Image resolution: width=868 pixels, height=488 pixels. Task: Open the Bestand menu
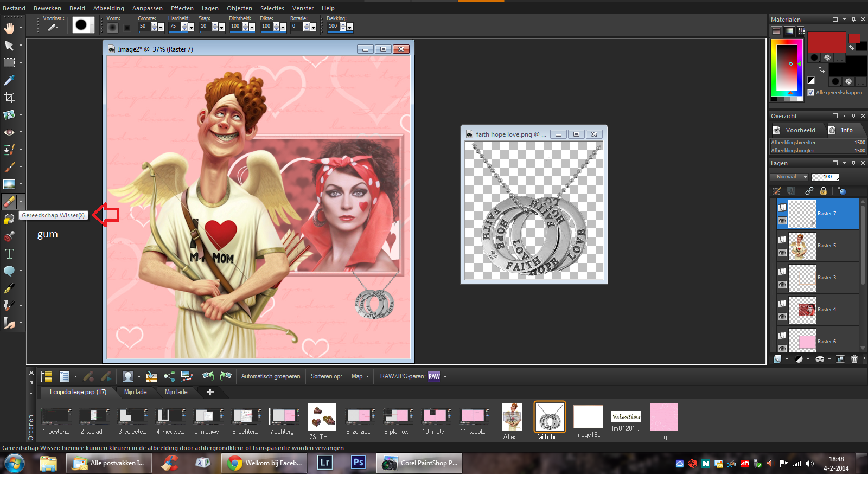14,8
